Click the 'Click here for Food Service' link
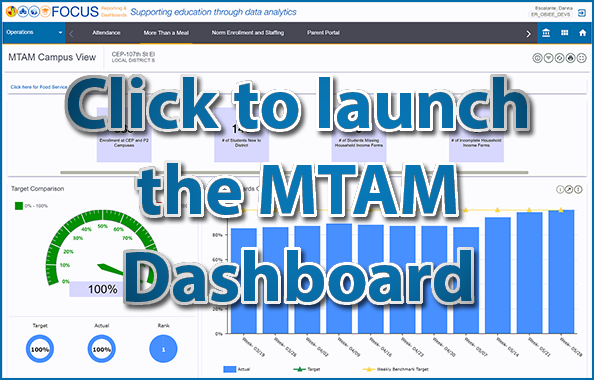594x380 pixels. pos(39,87)
